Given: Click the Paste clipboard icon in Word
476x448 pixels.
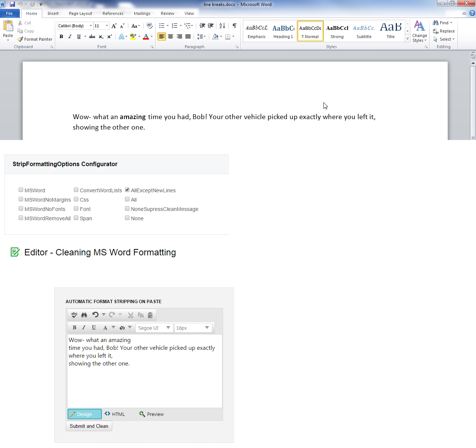Looking at the screenshot, I should point(8,26).
